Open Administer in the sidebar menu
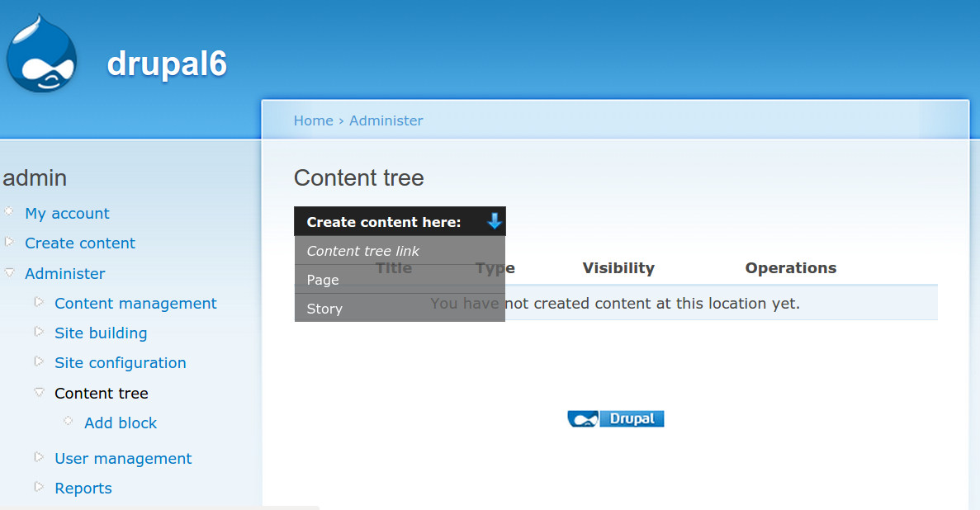The image size is (980, 510). click(x=65, y=273)
